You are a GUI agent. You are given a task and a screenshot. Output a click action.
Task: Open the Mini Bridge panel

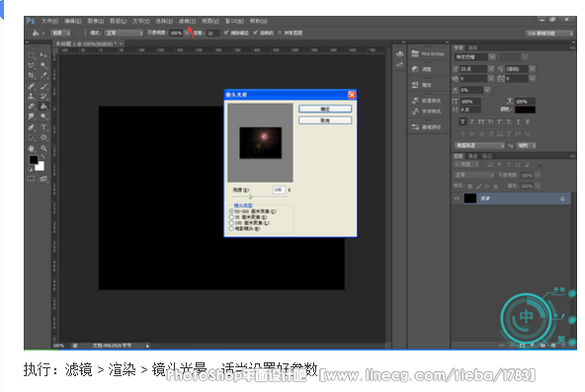tap(428, 54)
